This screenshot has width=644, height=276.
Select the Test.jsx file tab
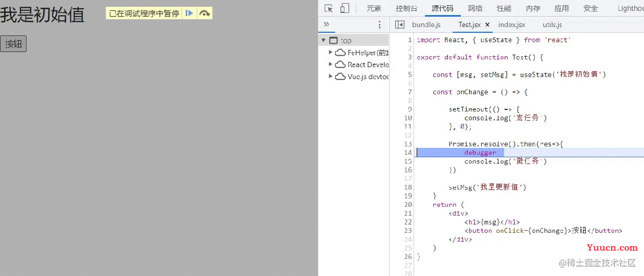pos(469,24)
